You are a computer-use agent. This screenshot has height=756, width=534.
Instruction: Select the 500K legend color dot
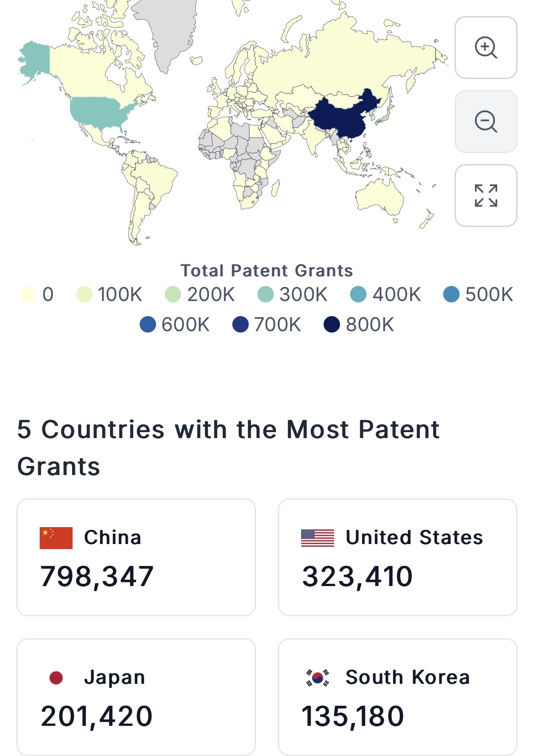pos(451,294)
